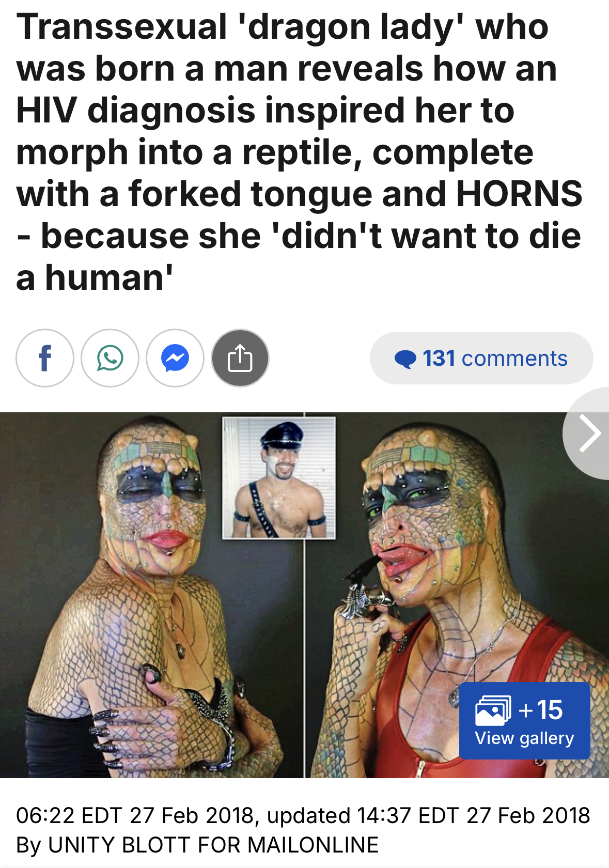Tap the +15 additional photos count
This screenshot has height=868, width=609.
coord(541,710)
